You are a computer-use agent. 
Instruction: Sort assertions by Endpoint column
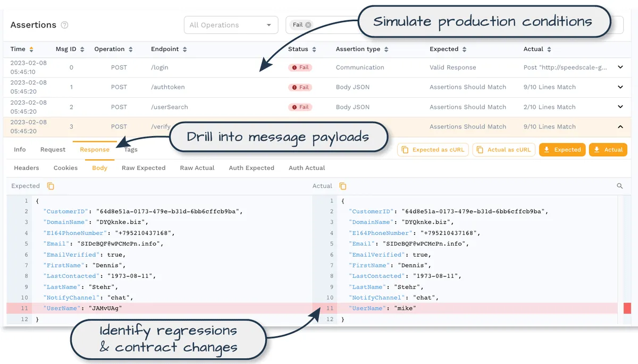click(184, 49)
